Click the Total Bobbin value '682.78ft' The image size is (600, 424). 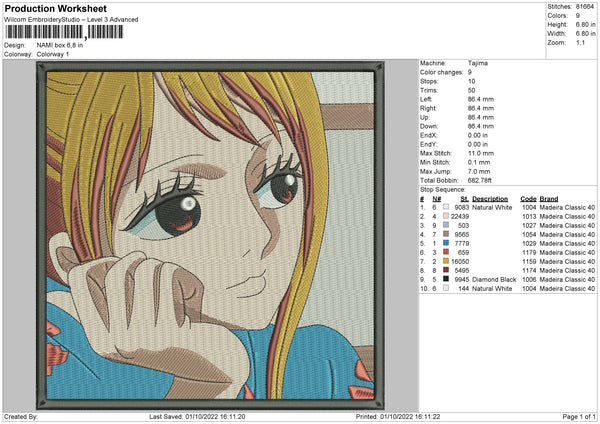pos(480,180)
